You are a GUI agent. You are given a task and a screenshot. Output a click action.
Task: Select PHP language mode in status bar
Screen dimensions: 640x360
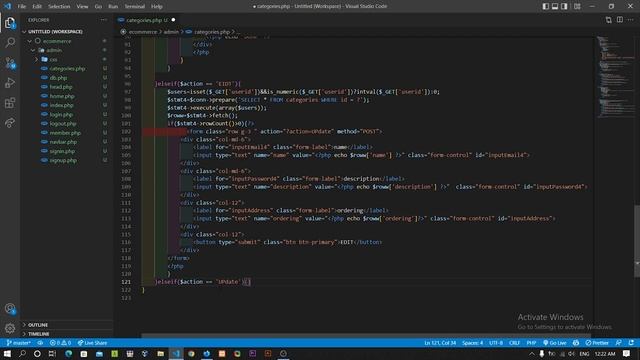point(531,343)
